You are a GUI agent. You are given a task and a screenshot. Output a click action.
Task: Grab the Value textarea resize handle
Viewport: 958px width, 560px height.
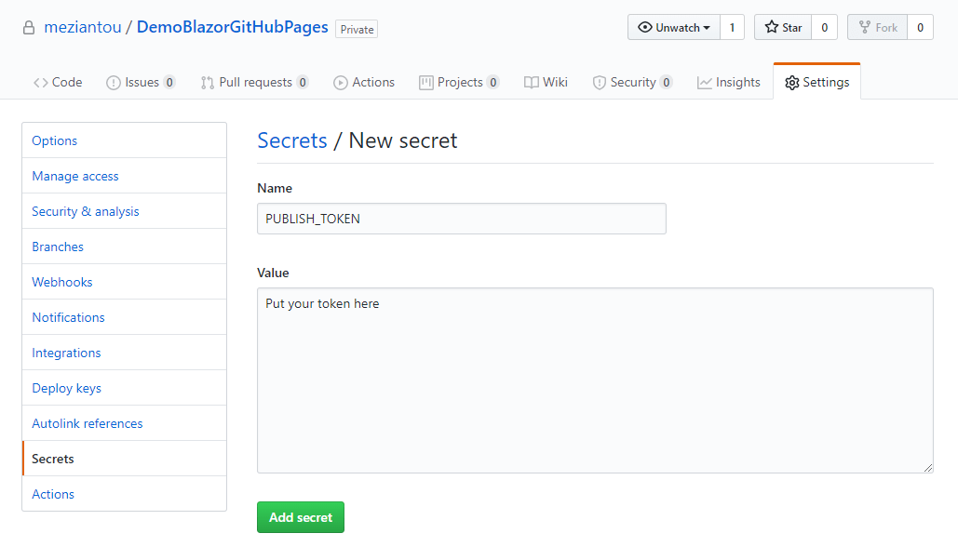tap(928, 468)
